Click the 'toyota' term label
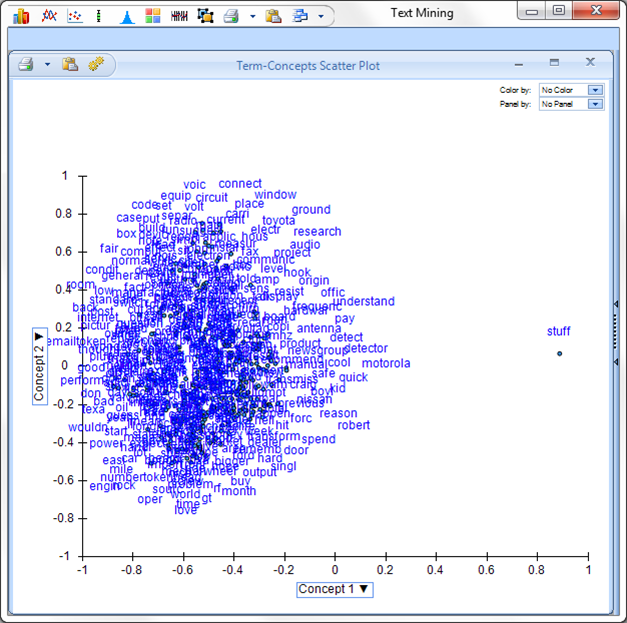627x623 pixels. [279, 220]
